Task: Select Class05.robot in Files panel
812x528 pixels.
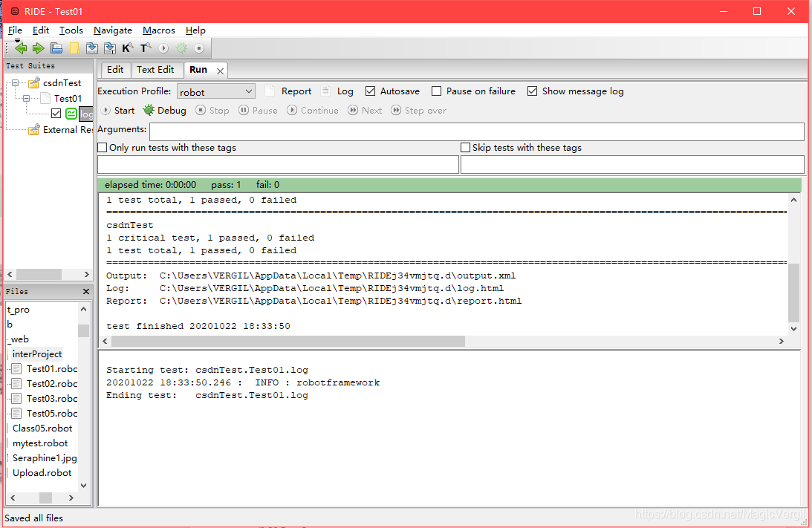Action: [42, 428]
